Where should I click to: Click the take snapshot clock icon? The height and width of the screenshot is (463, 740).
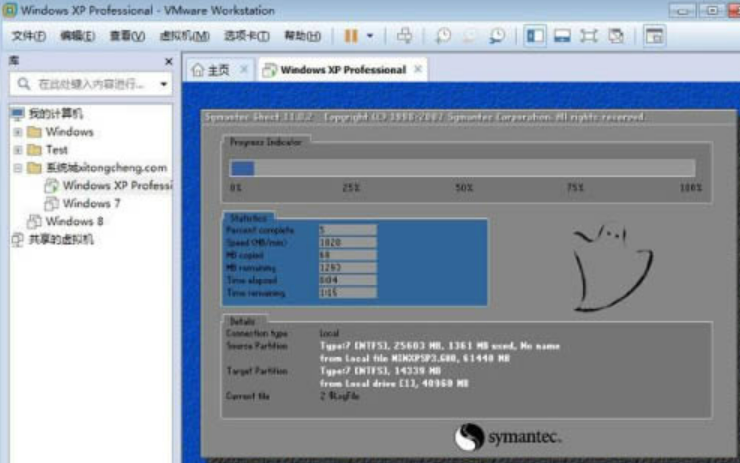click(x=443, y=36)
